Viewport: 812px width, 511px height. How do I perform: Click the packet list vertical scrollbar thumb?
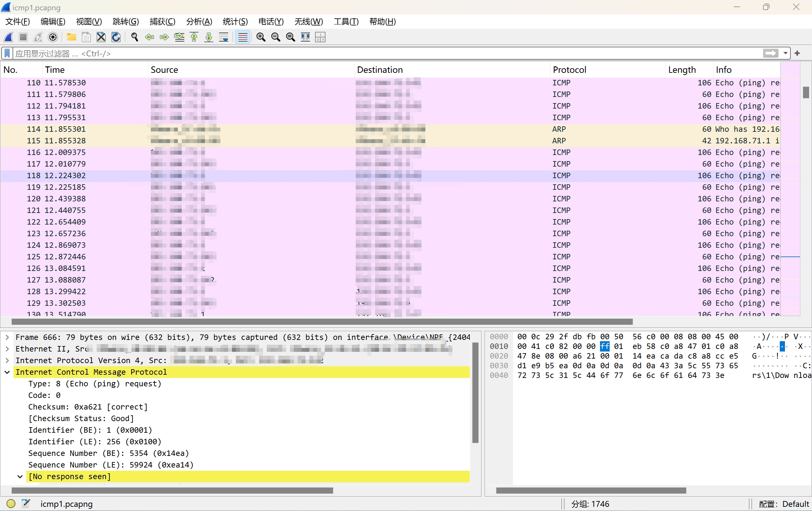(x=806, y=92)
